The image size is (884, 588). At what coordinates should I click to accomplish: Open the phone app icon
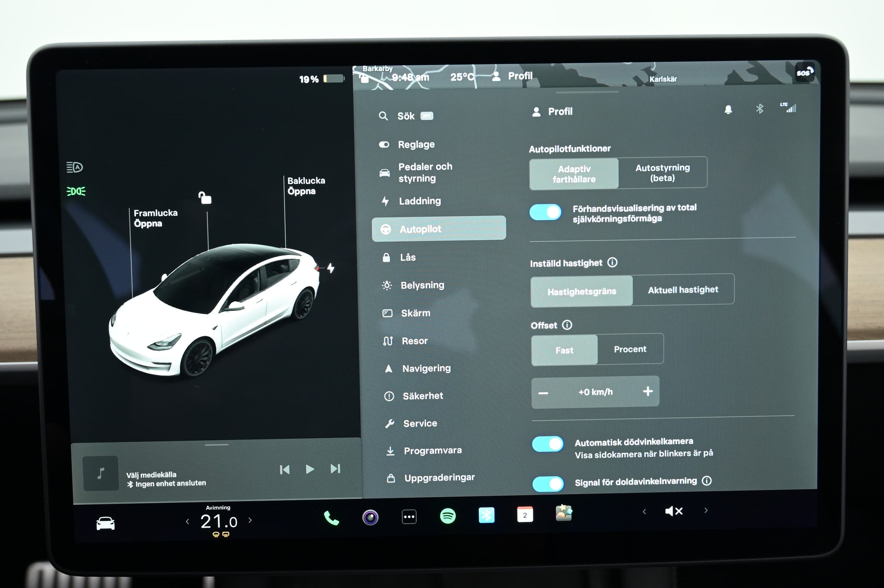tap(331, 518)
